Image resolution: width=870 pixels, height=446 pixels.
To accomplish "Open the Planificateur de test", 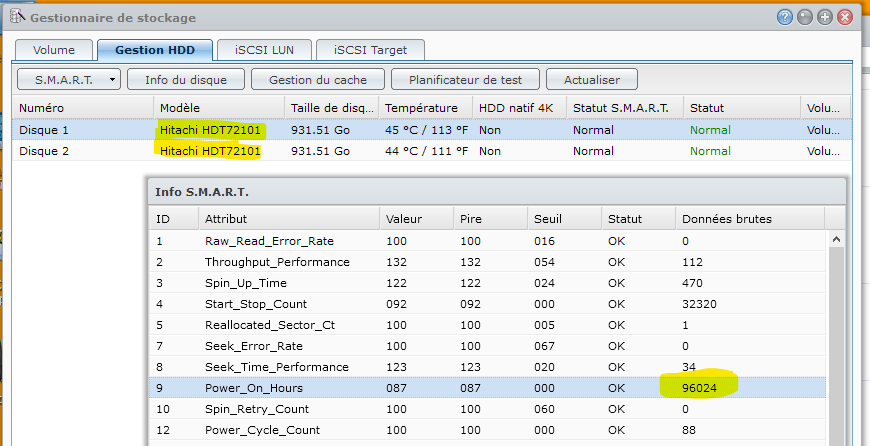I will 466,79.
